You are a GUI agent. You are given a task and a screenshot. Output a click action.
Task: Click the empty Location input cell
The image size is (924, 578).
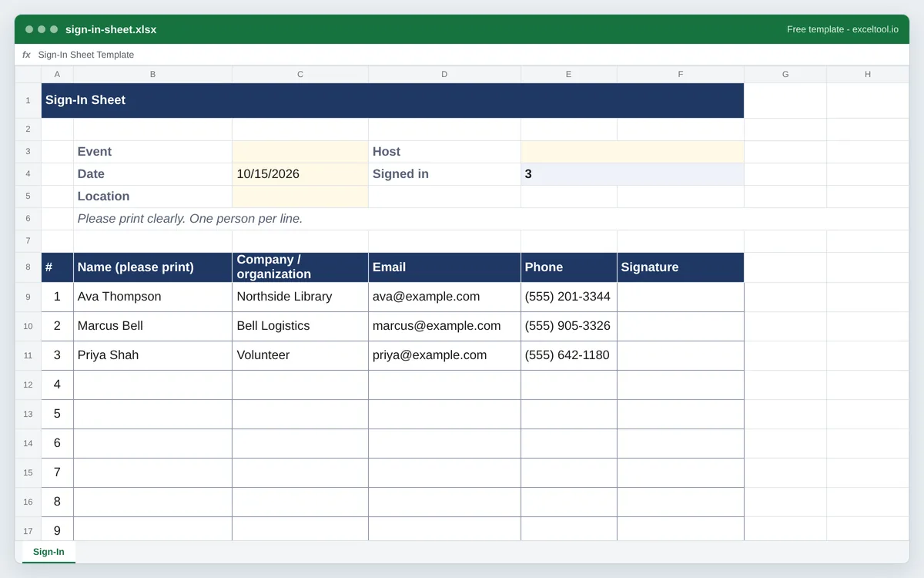tap(300, 197)
